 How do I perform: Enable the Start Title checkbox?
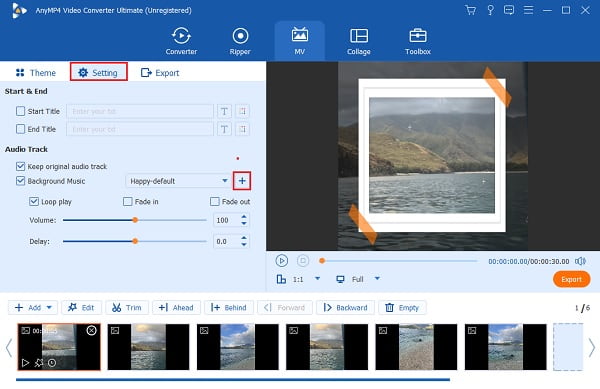pyautogui.click(x=20, y=111)
